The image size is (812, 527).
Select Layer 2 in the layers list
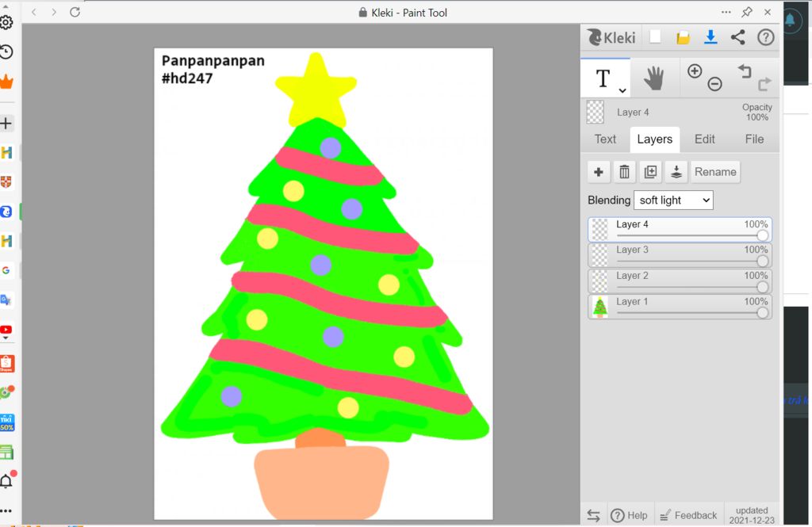680,281
